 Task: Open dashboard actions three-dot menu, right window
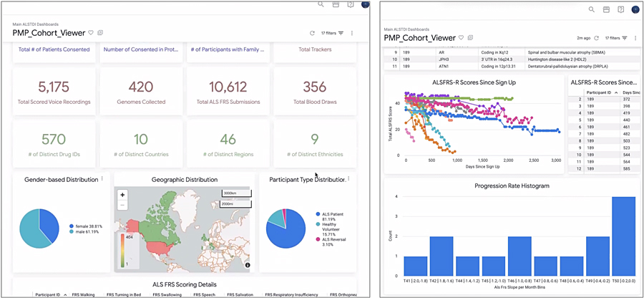pos(636,38)
